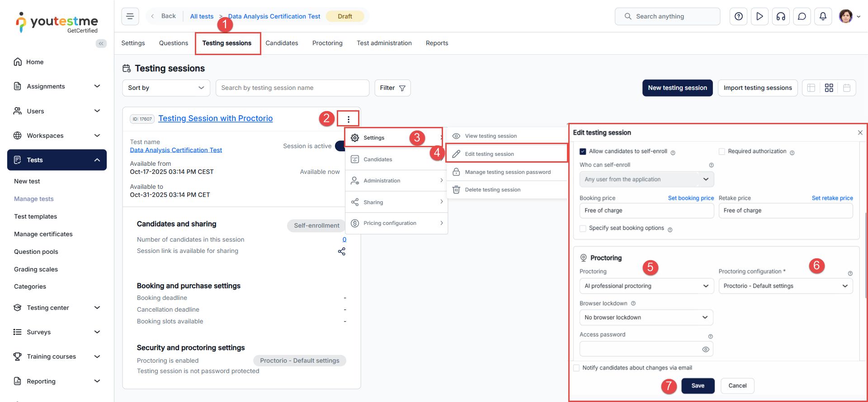
Task: Click the notifications bell icon
Action: [x=823, y=17]
